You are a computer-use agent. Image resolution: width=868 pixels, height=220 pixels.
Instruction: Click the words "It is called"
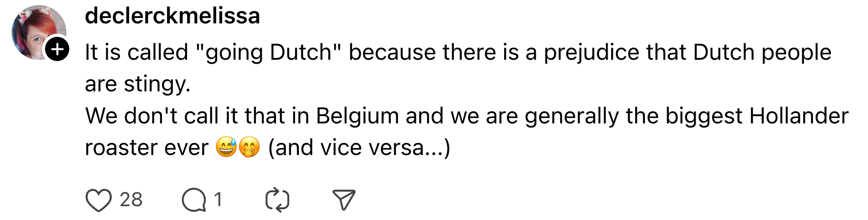click(x=136, y=53)
